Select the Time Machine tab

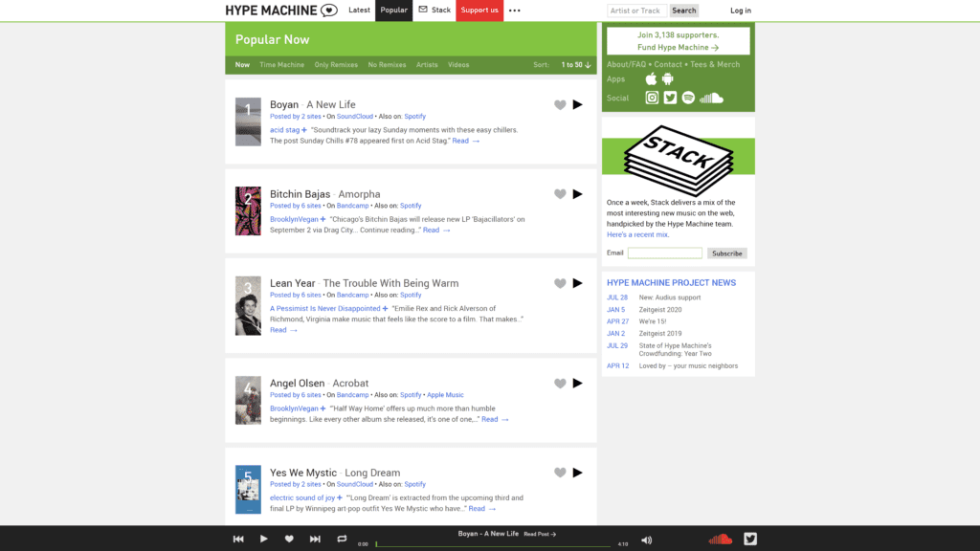(282, 65)
